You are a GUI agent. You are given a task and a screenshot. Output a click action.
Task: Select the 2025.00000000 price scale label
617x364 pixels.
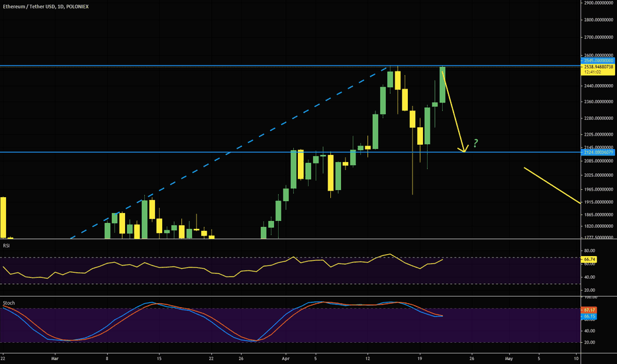point(598,175)
